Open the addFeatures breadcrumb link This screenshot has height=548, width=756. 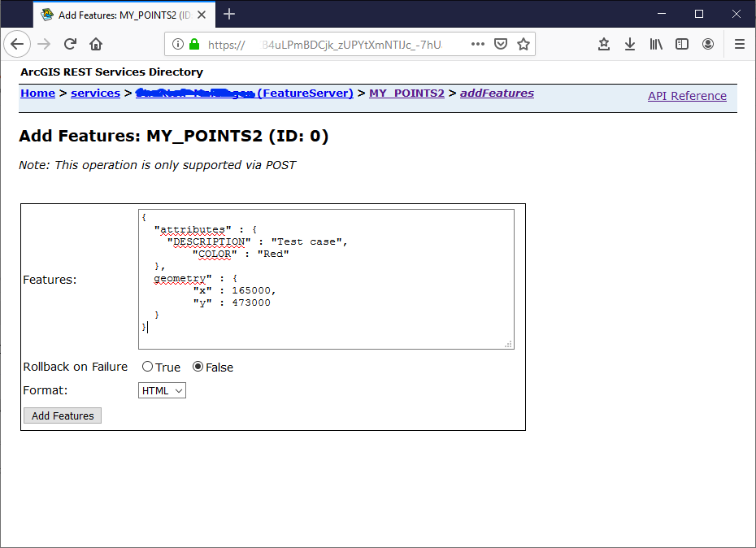(x=497, y=94)
